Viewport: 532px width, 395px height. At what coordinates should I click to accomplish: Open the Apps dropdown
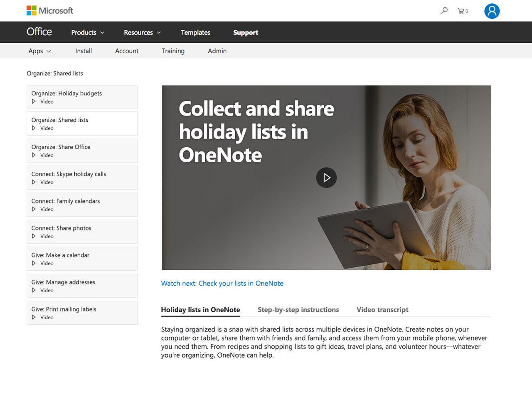click(x=40, y=51)
